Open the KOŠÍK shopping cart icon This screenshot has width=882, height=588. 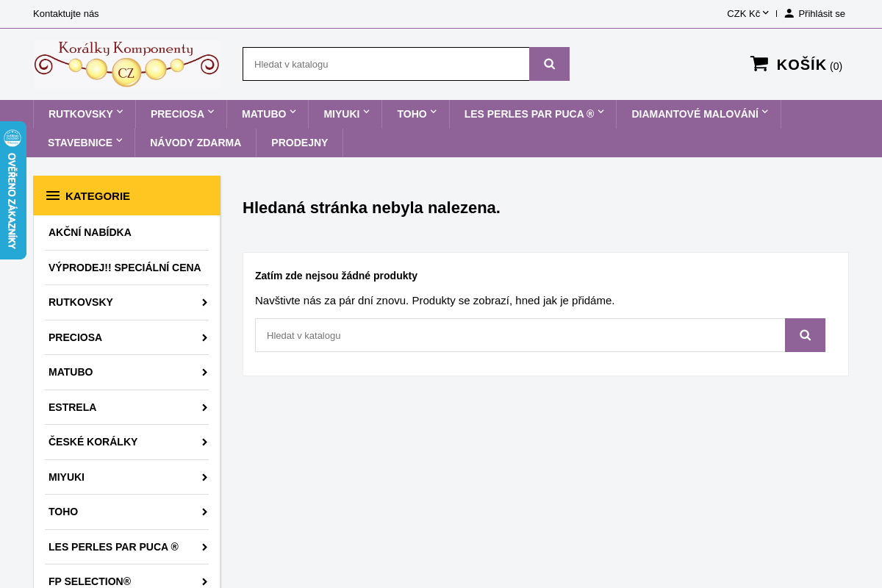758,62
